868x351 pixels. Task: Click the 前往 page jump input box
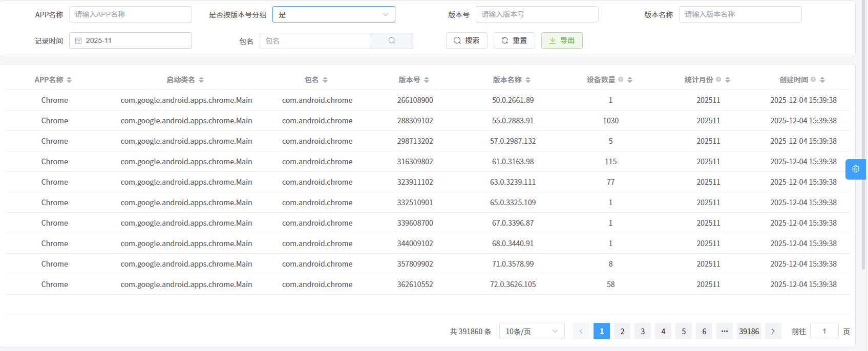[x=824, y=331]
